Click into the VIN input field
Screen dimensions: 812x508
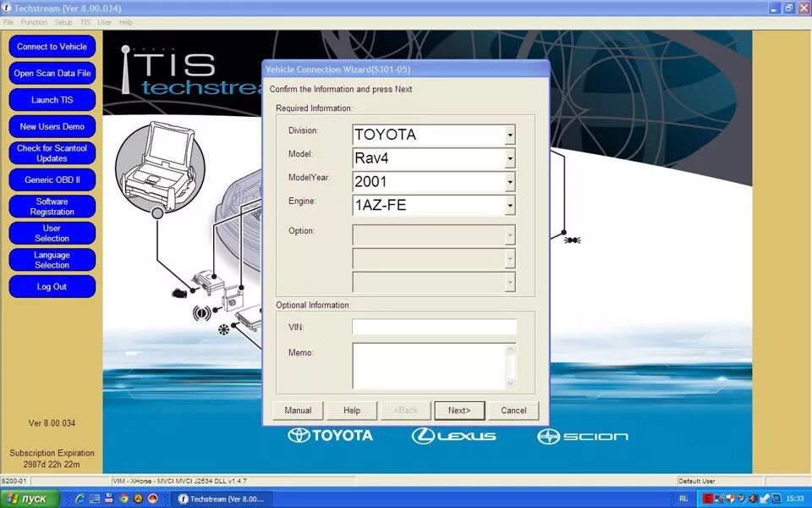click(435, 327)
